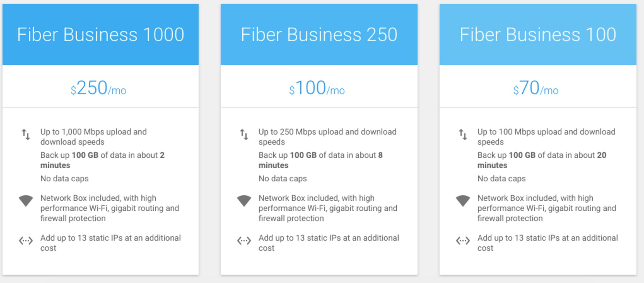This screenshot has height=283, width=644.
Task: Click "No data caps" in Fiber Business 250
Action: [x=283, y=179]
